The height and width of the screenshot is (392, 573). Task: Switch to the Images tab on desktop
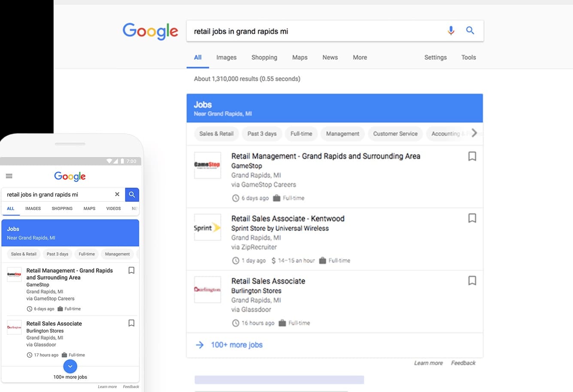click(x=226, y=58)
